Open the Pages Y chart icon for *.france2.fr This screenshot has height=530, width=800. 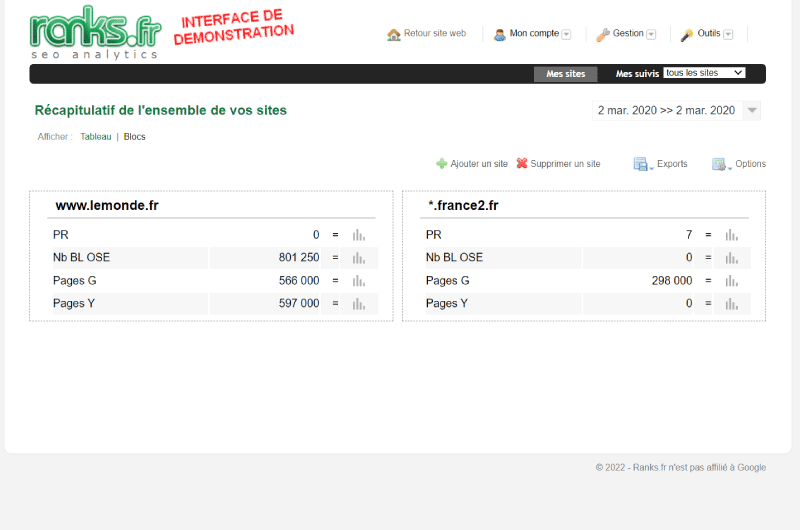coord(732,304)
